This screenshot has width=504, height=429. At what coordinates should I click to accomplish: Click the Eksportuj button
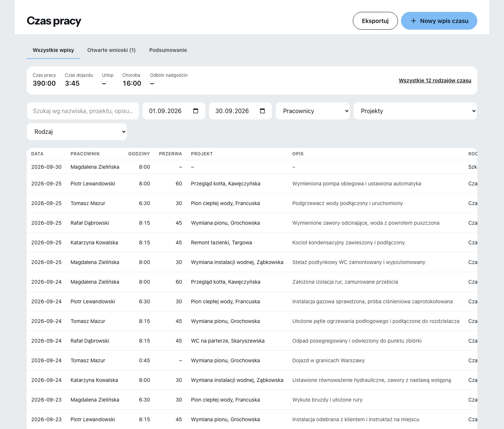[x=375, y=21]
